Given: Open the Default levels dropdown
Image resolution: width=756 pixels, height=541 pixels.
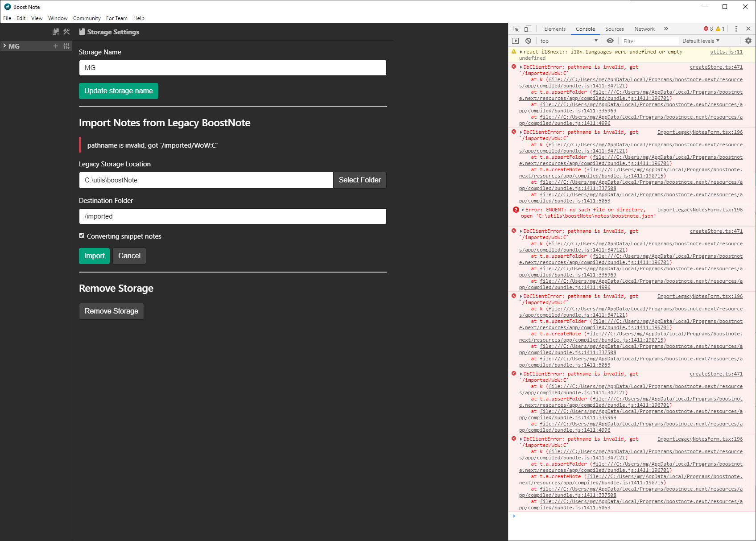Looking at the screenshot, I should [701, 41].
